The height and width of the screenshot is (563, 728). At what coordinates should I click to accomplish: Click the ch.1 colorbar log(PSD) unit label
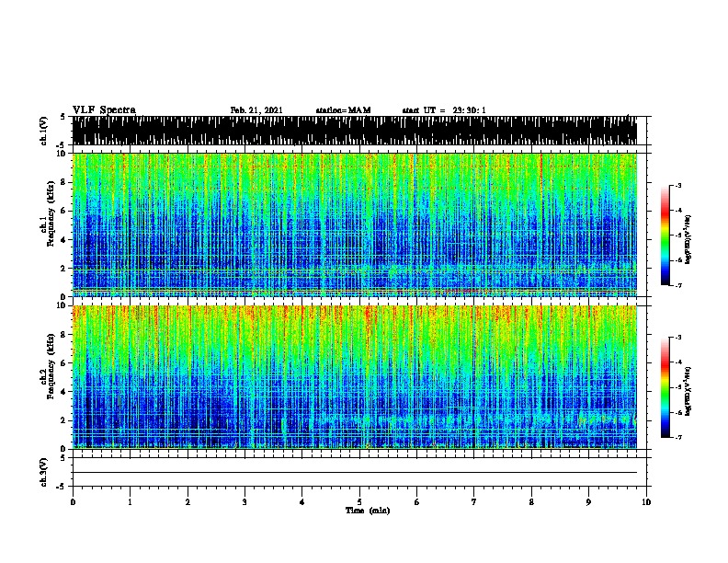coord(688,239)
